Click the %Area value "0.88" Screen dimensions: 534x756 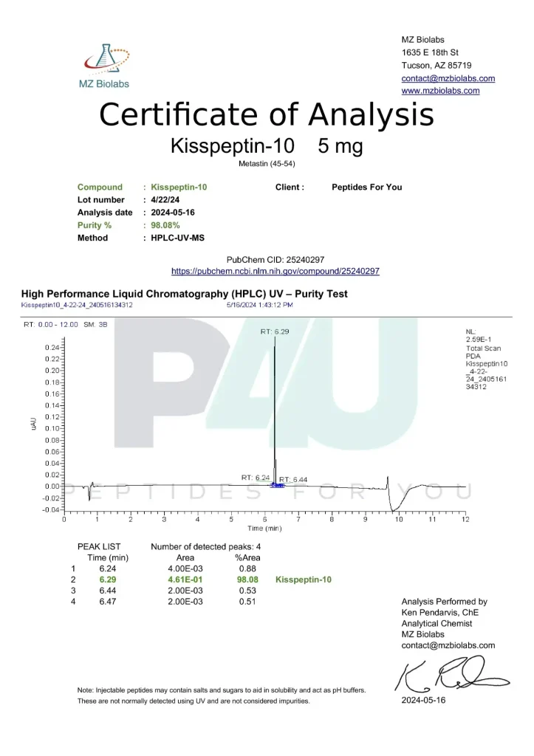(x=247, y=569)
